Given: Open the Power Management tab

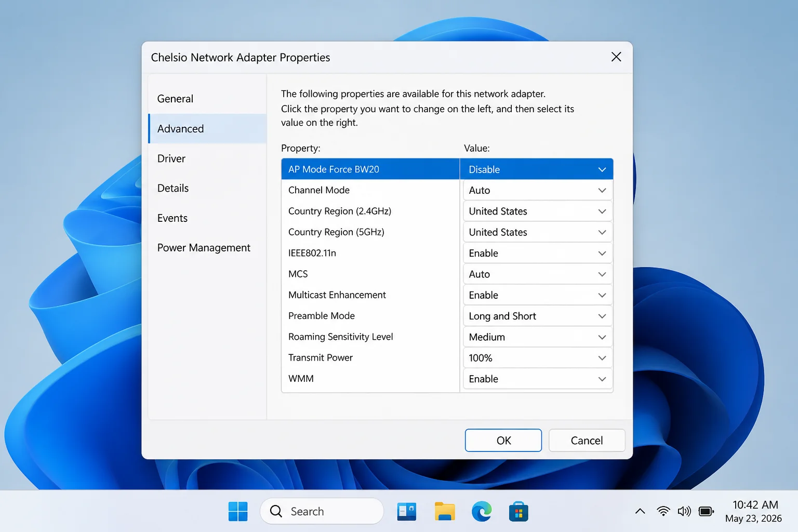Looking at the screenshot, I should [x=207, y=248].
